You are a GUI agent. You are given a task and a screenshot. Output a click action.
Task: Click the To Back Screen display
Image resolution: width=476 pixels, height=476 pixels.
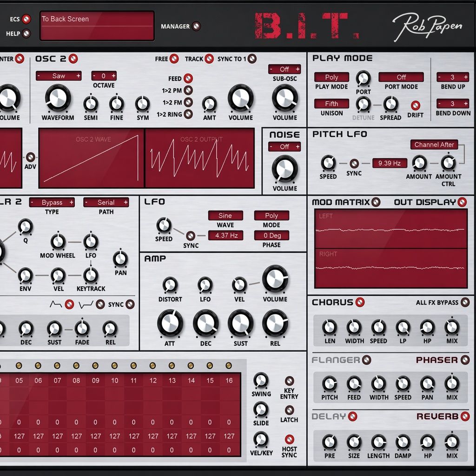click(97, 26)
